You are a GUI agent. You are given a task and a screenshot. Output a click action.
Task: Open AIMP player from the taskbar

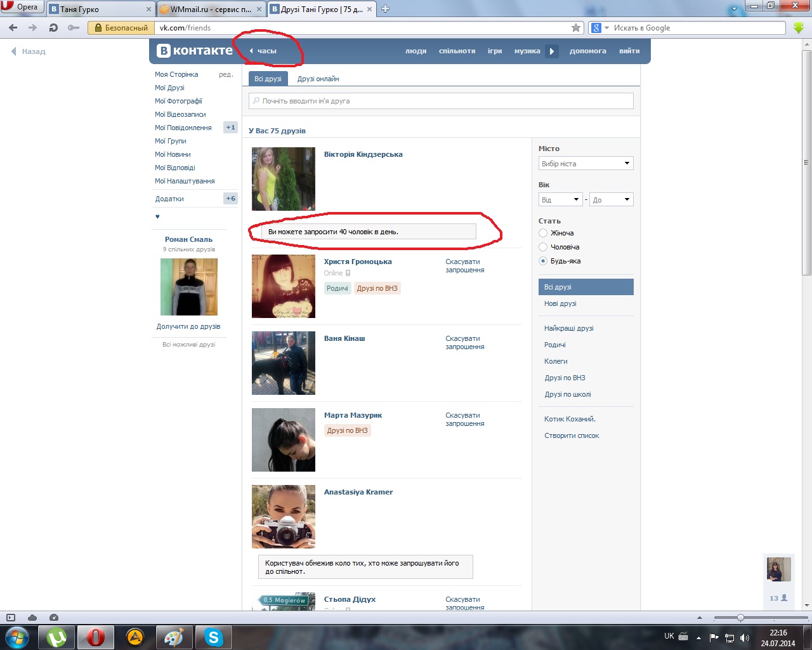click(x=135, y=637)
